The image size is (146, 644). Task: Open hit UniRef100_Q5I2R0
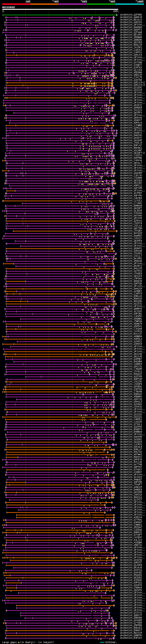[x=131, y=183]
